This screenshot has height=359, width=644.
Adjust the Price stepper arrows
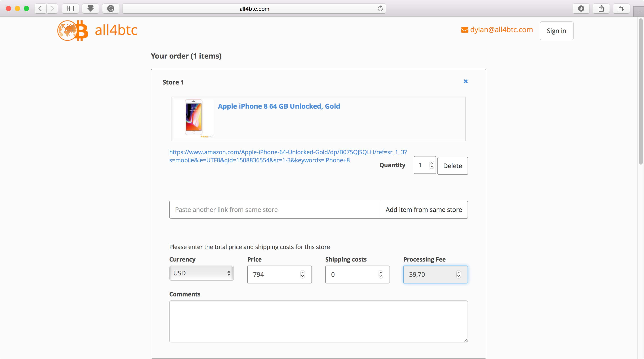click(x=303, y=274)
